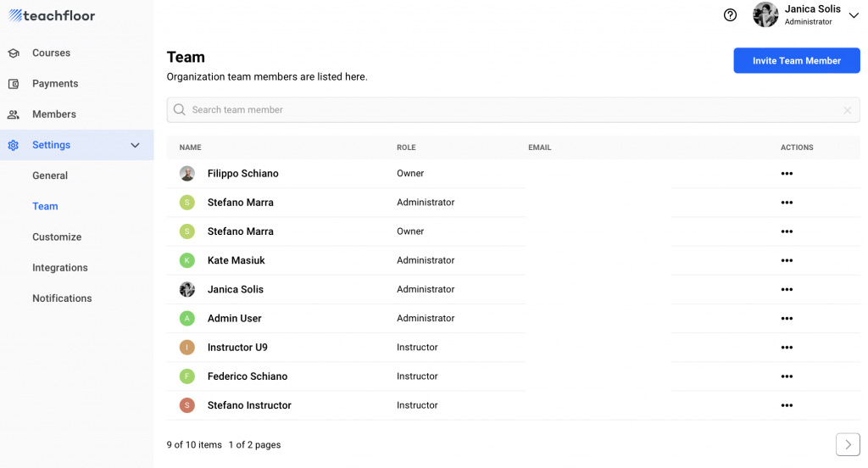Viewport: 868px width, 468px height.
Task: Click Janica Solis avatar in team list
Action: 187,289
